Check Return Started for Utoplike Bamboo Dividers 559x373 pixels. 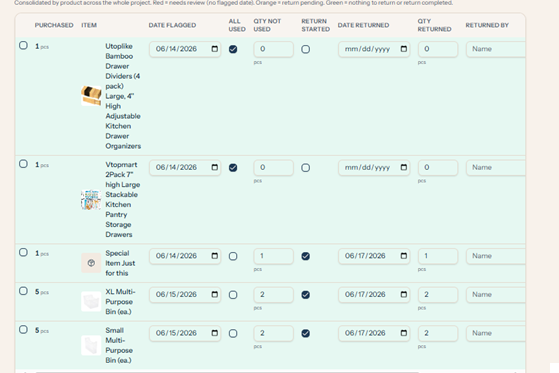pyautogui.click(x=306, y=49)
